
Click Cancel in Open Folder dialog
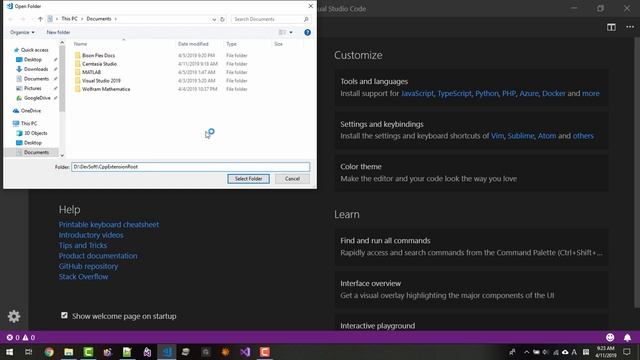[292, 179]
